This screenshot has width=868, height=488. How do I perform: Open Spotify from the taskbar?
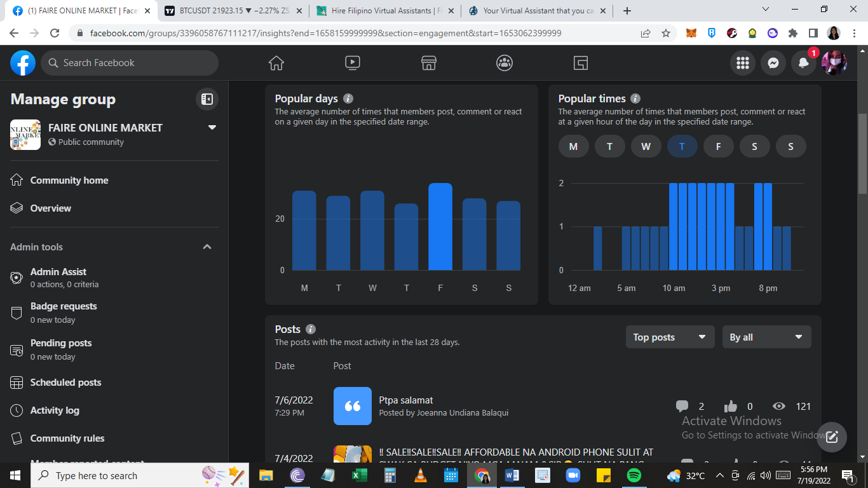634,475
